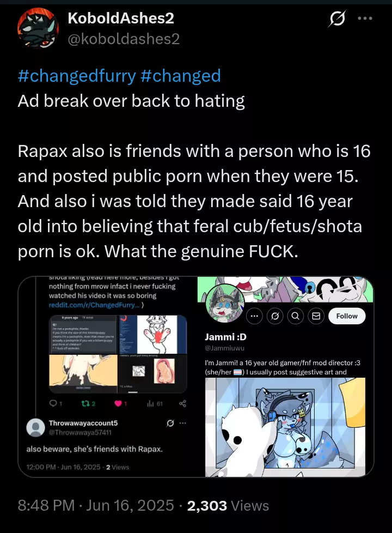Open the reddit.com/r/ChangedFurry link
The image size is (392, 533).
point(94,305)
